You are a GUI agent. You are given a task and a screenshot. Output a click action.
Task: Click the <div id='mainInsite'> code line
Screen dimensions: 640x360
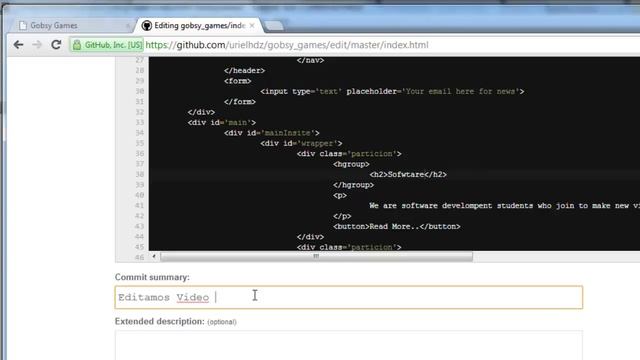click(271, 133)
